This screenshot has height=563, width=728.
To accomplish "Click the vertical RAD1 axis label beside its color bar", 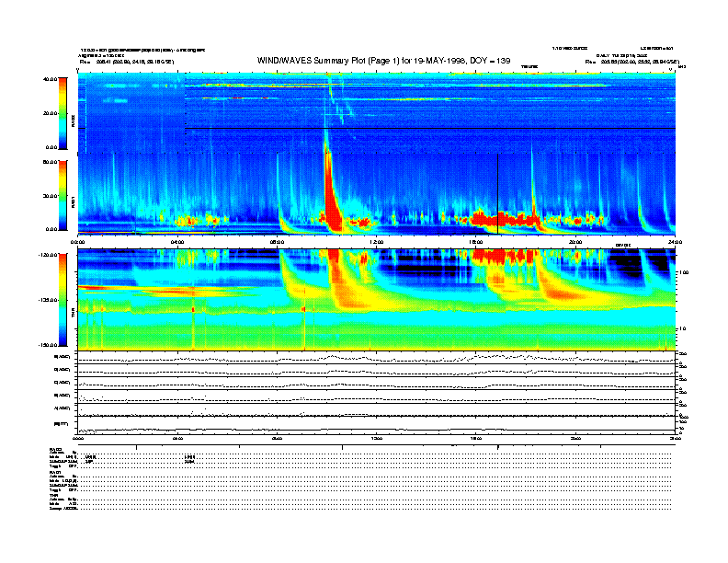I will click(x=74, y=202).
